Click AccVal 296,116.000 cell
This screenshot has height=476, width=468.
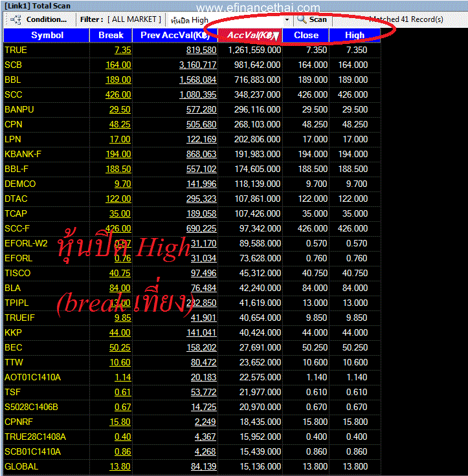click(258, 109)
